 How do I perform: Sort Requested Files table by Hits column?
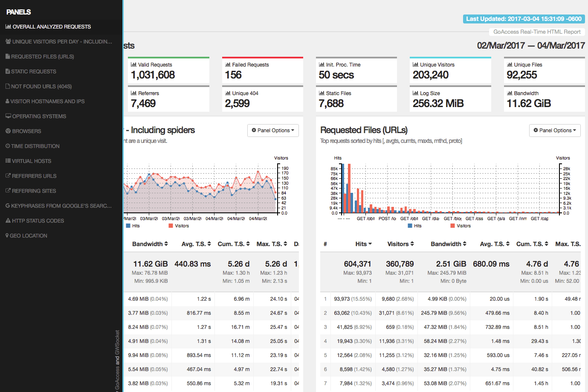363,244
